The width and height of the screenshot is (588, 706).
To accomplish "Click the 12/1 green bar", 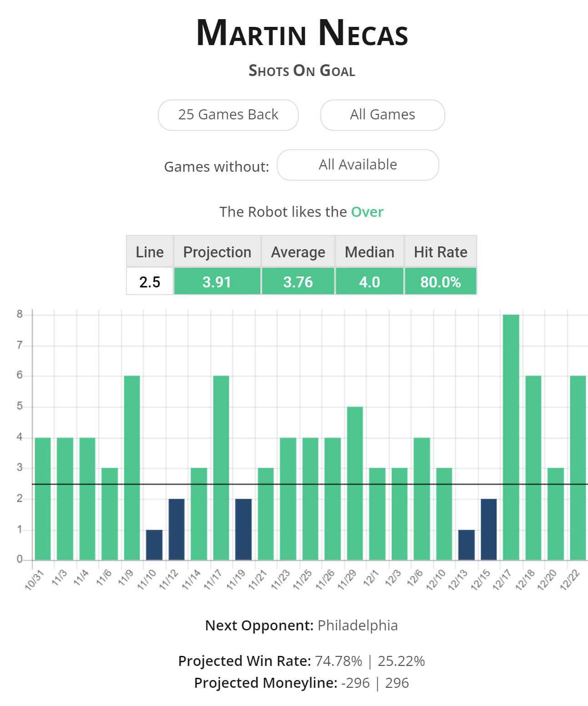I will point(377,514).
